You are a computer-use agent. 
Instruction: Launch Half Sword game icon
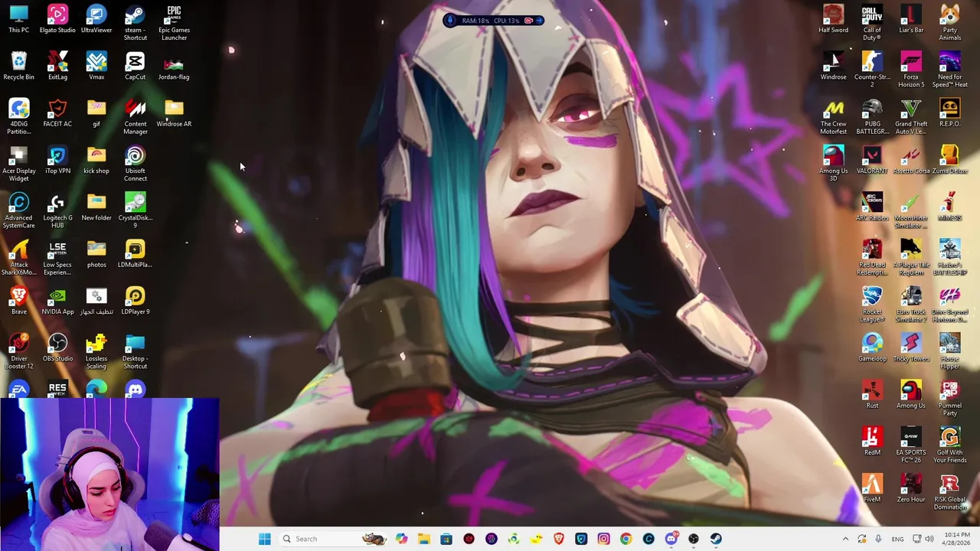click(x=833, y=20)
